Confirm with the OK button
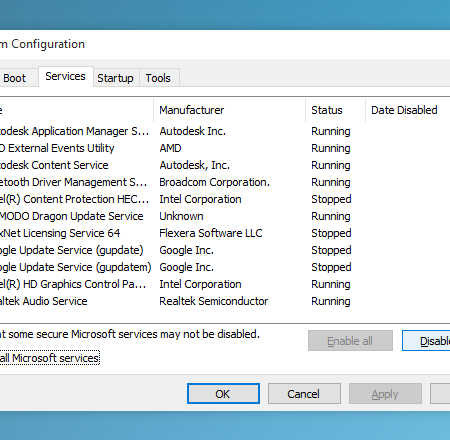The image size is (450, 440). coord(223,394)
